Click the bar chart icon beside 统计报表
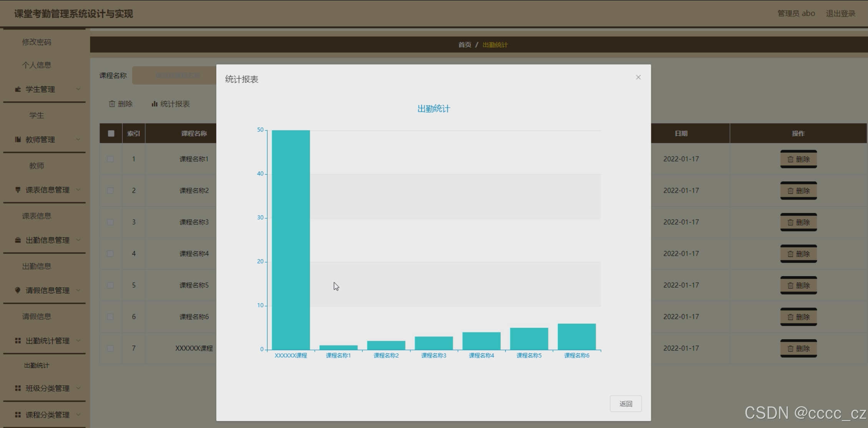This screenshot has height=428, width=868. pos(154,104)
